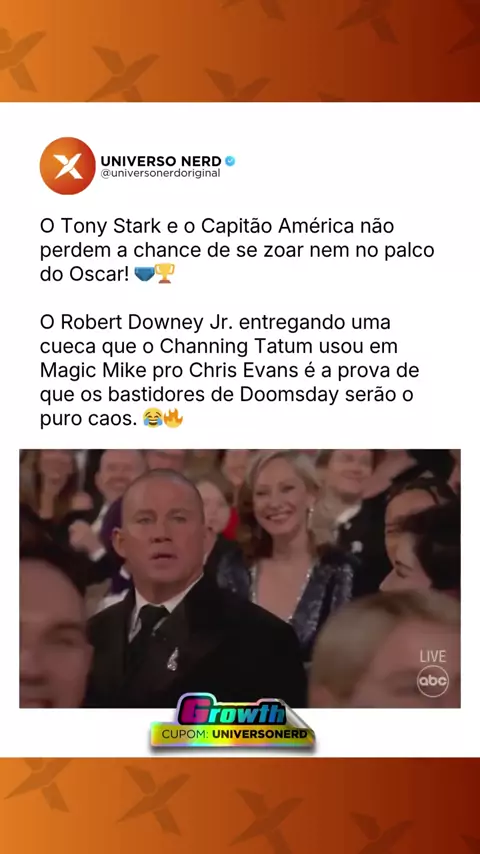Click the orange Universo Nerd X avatar
Viewport: 480px width, 854px height.
coord(68,166)
